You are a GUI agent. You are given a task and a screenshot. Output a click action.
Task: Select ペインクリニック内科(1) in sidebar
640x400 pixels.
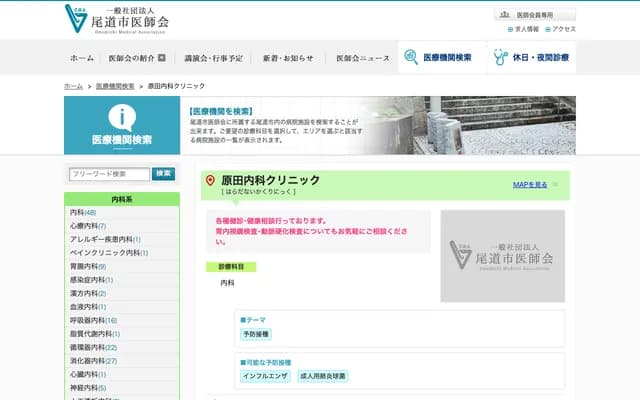(x=109, y=253)
